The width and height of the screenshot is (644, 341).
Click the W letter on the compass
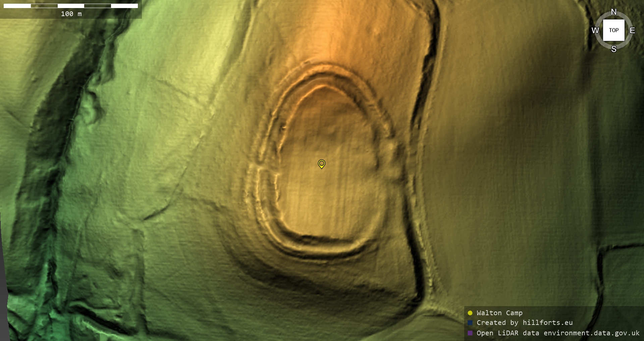tap(595, 31)
